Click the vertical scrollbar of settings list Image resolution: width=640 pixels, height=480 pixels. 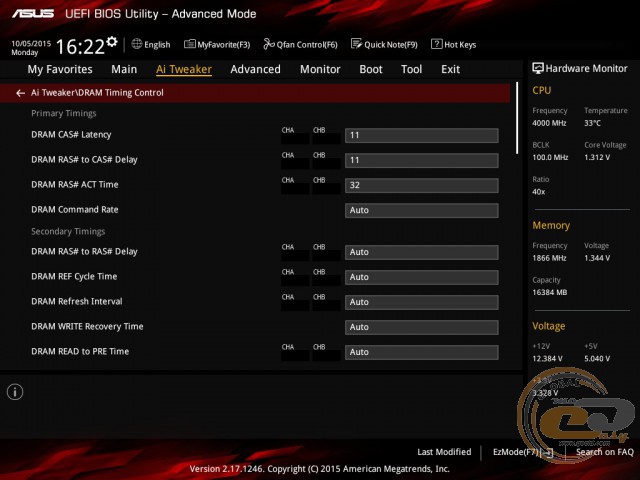517,118
